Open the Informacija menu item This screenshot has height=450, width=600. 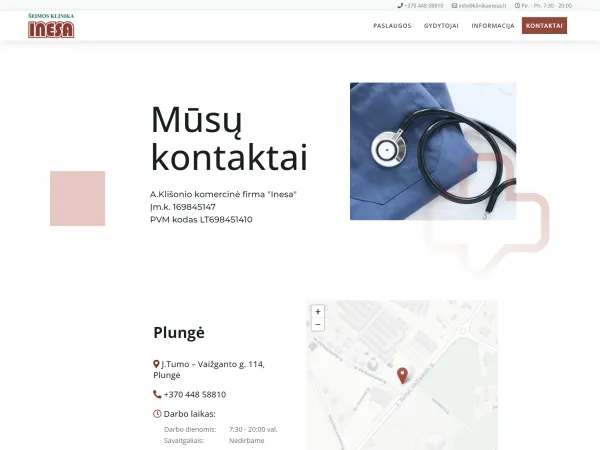[493, 26]
